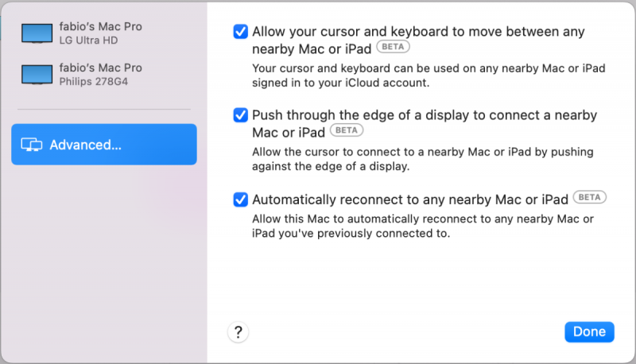Select fabio's Mac Pro LG Ultra HD name

pyautogui.click(x=100, y=26)
